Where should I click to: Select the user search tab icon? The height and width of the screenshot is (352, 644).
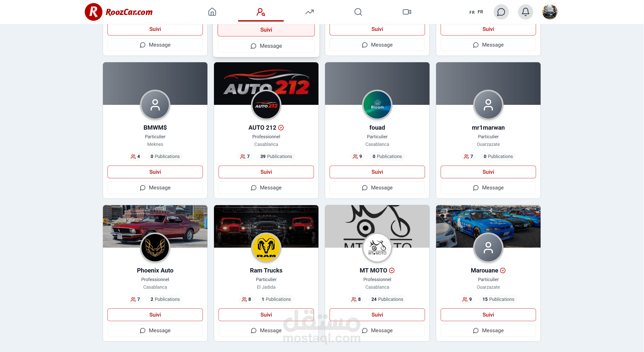[x=261, y=12]
